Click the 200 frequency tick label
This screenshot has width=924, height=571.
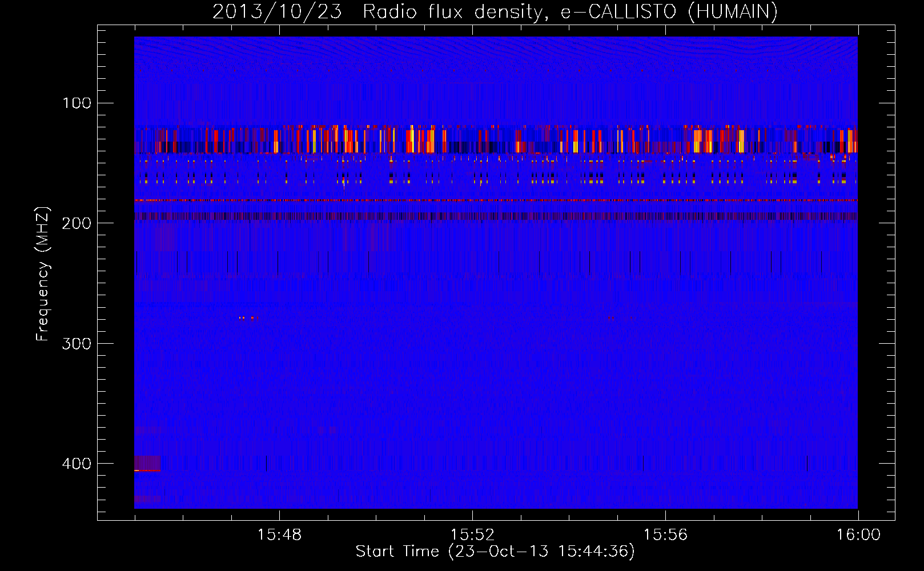point(77,223)
